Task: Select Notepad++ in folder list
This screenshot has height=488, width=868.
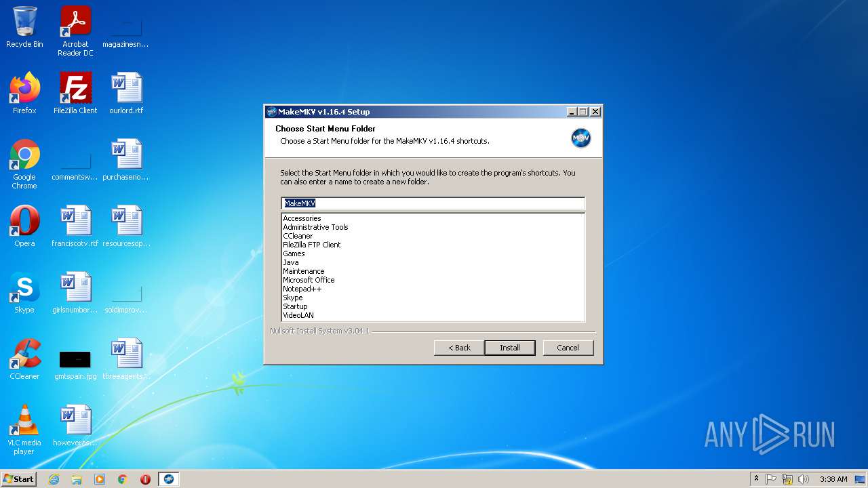Action: 302,289
